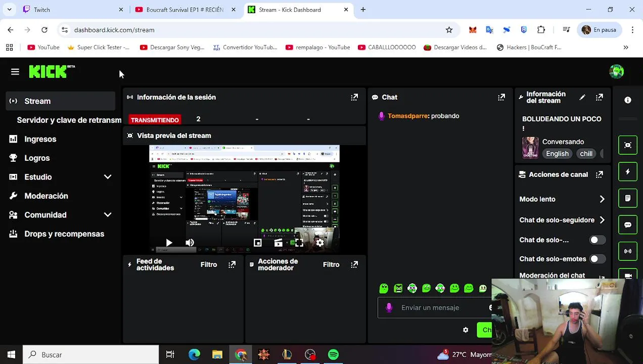Open Spotify from the taskbar

tap(333, 354)
